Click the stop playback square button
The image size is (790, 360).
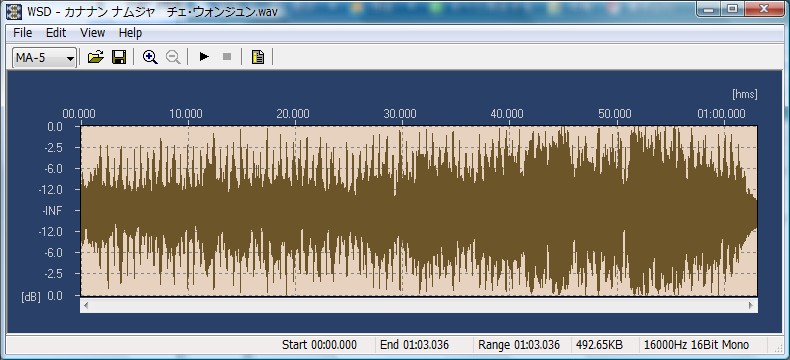[227, 57]
